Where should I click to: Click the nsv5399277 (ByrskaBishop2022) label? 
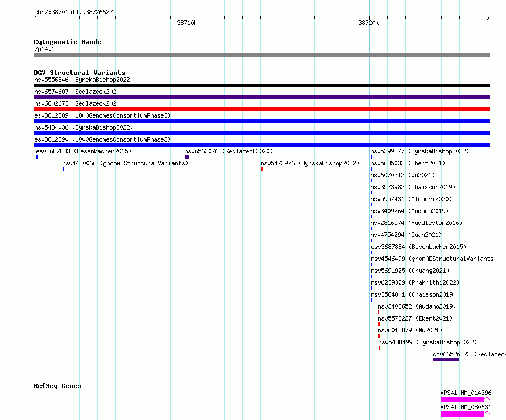[420, 151]
